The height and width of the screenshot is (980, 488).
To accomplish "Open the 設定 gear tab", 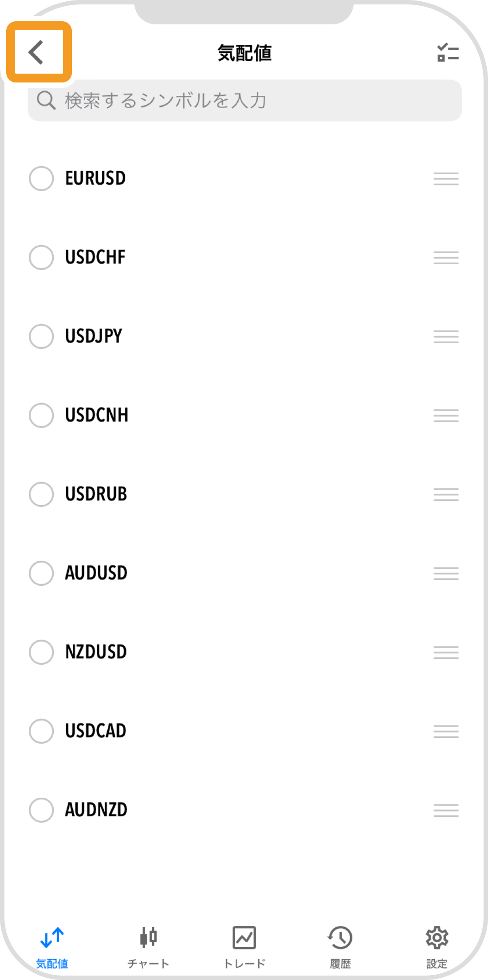I will [437, 947].
